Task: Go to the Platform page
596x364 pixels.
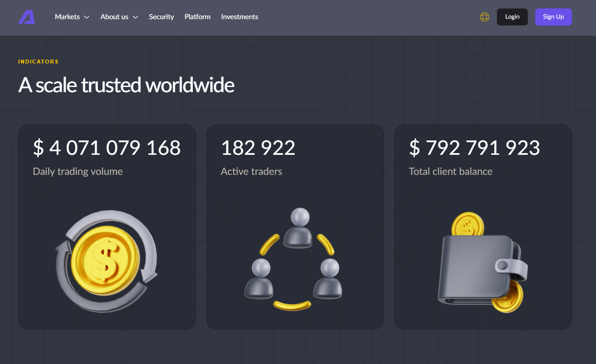Action: (x=197, y=17)
